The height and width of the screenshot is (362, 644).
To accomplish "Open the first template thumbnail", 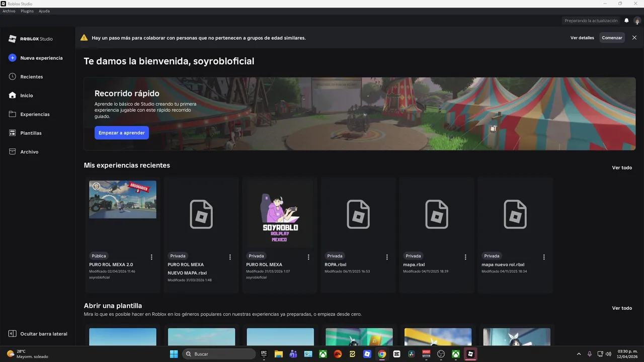I will click(123, 337).
